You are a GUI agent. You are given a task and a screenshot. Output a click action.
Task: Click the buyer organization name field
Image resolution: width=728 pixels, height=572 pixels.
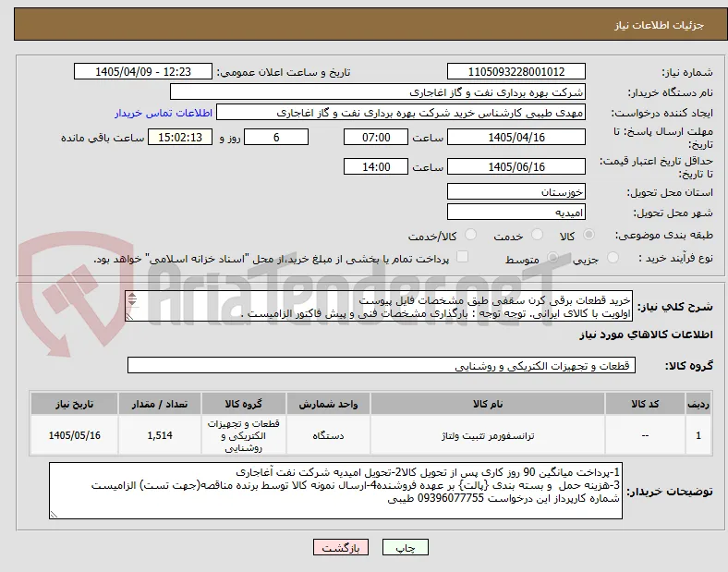378,91
